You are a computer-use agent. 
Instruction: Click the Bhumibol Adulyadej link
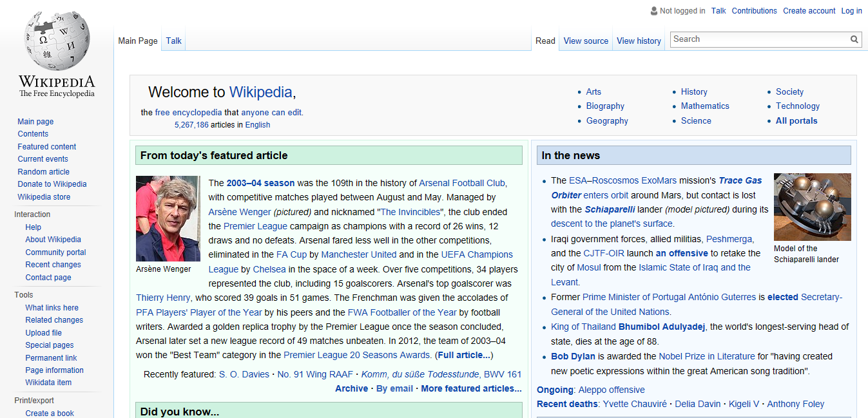pyautogui.click(x=662, y=327)
